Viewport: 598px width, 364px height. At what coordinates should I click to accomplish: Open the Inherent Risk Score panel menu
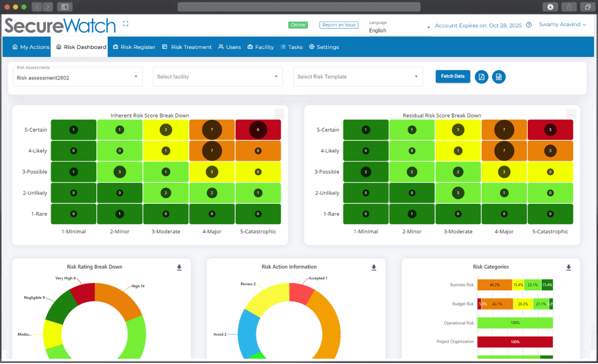(279, 114)
